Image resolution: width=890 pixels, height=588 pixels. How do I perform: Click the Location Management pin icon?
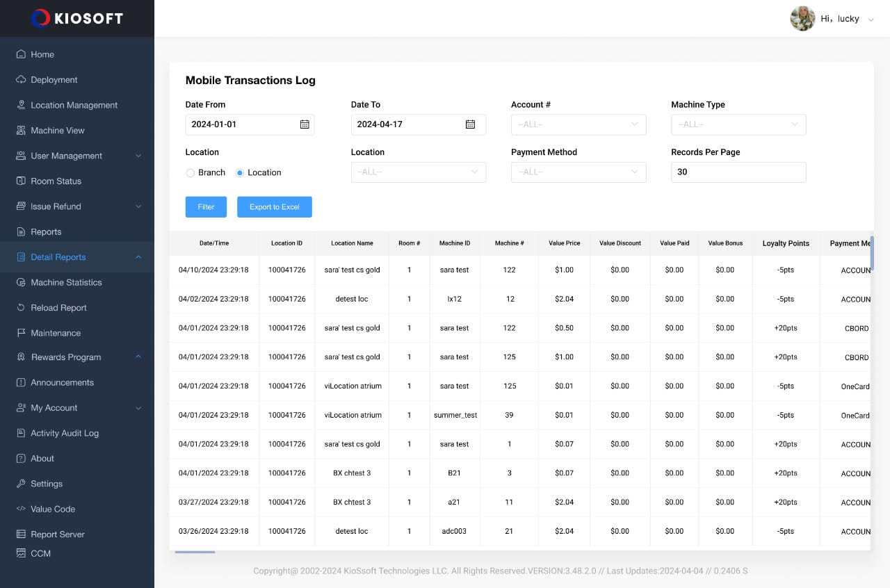(21, 105)
